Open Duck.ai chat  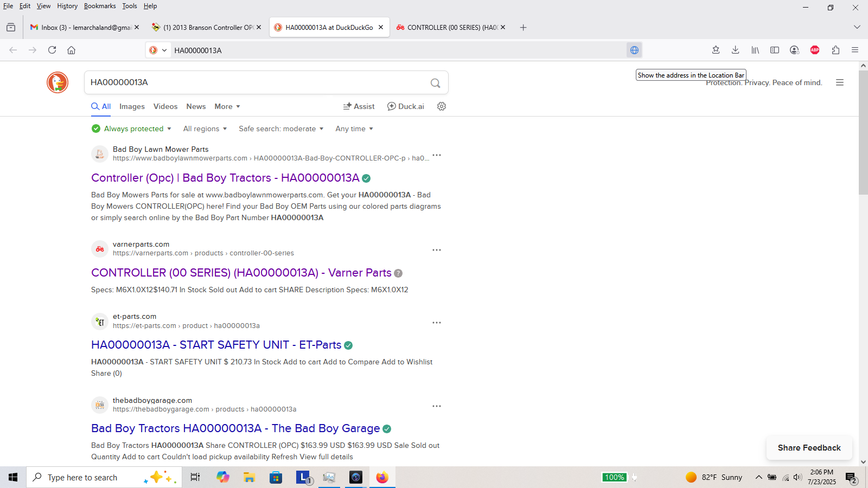click(x=405, y=106)
